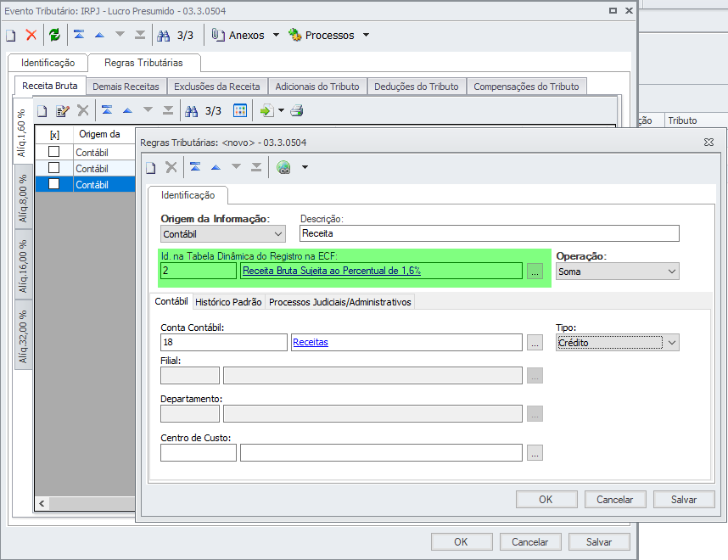Click new record icon in Regras Tributárias dialog
Screen dimensions: 728x560
click(x=151, y=168)
